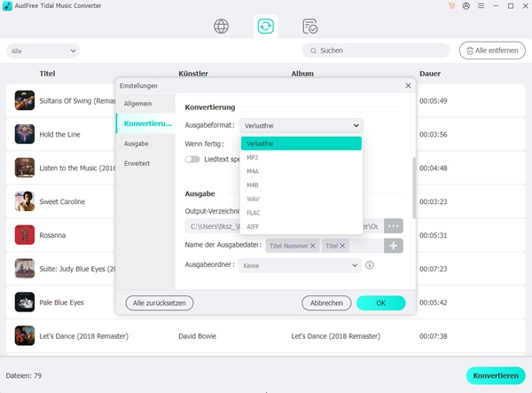Click the browse output folder ellipsis button
The image size is (532, 393).
tap(393, 226)
